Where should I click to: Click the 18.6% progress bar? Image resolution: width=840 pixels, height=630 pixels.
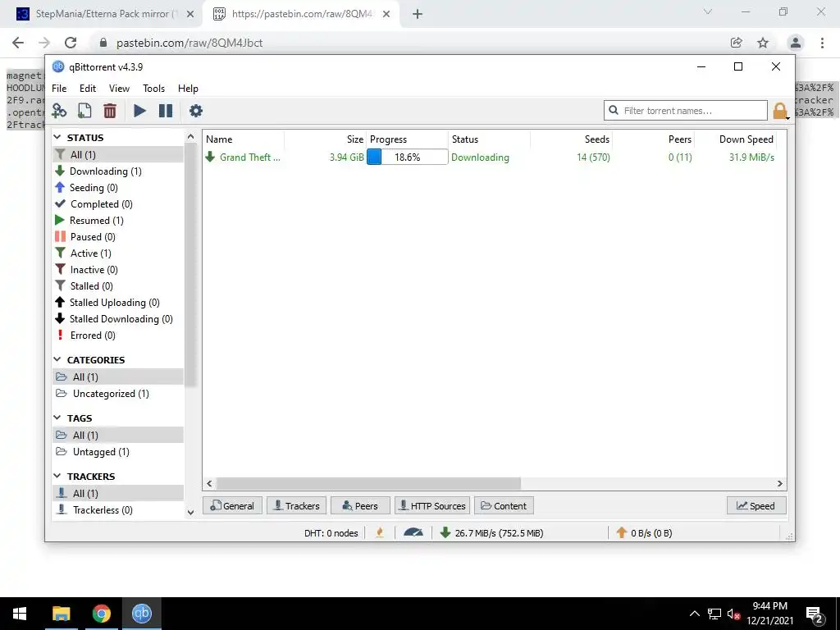(407, 157)
